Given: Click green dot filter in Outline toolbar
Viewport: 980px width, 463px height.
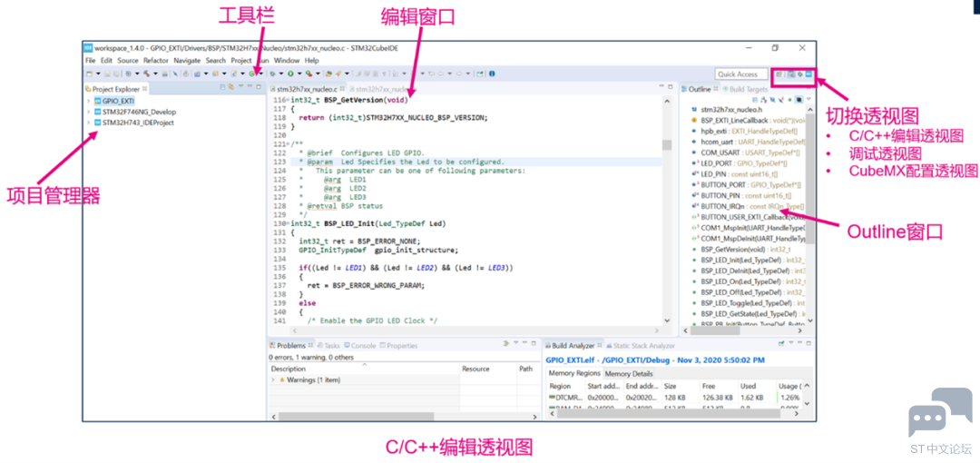Looking at the screenshot, I should (790, 100).
